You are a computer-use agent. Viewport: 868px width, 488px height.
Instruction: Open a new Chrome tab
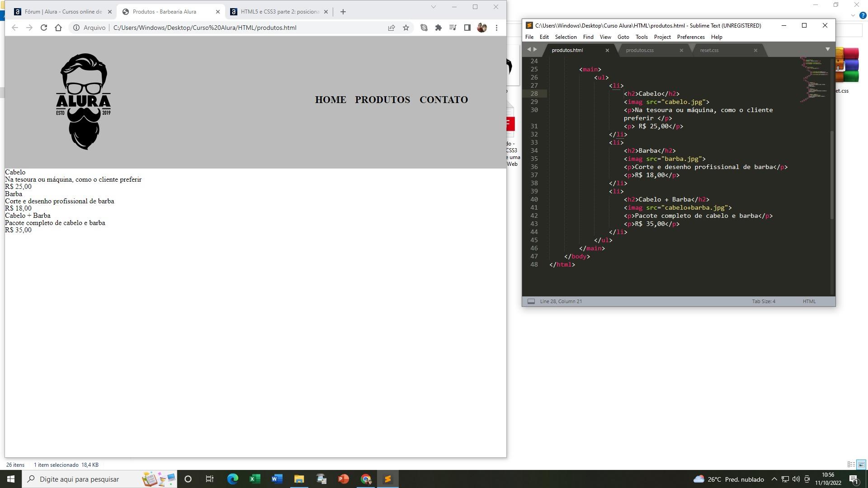click(x=343, y=12)
